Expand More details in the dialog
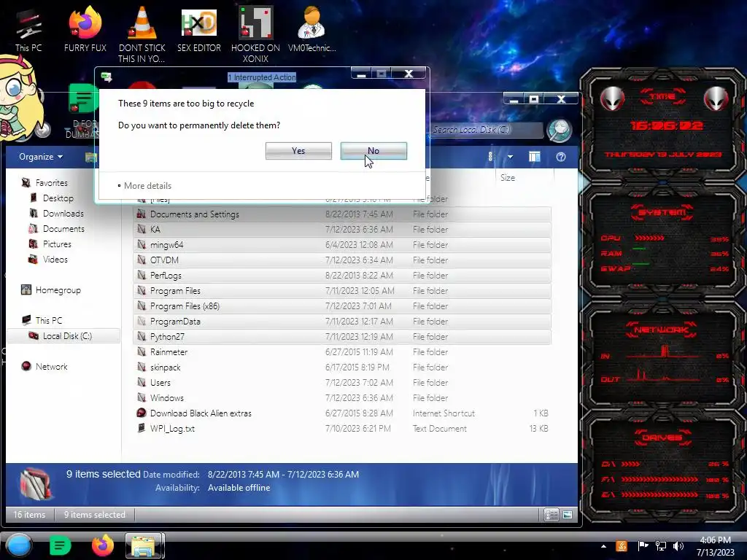747x560 pixels. coord(145,186)
